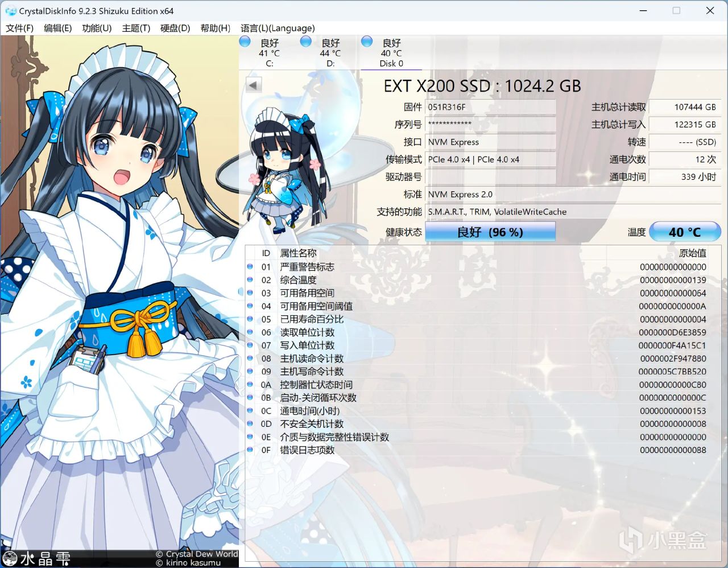
Task: Click the 接口 field showing NVM Express
Action: [x=490, y=142]
